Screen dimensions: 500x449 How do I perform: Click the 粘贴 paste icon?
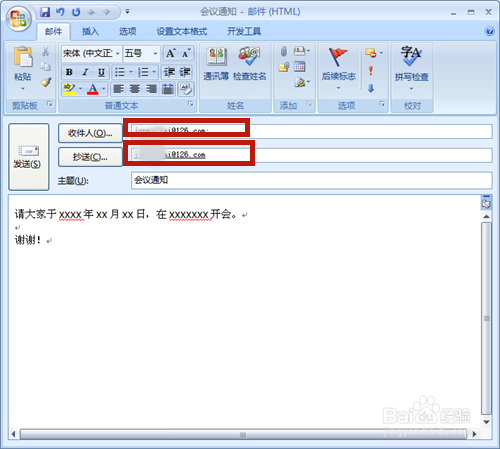pyautogui.click(x=23, y=57)
